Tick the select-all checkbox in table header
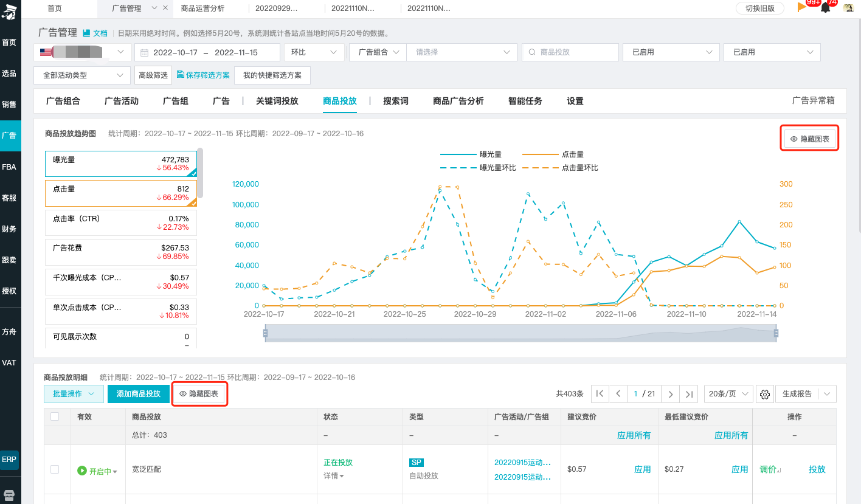 [x=55, y=416]
